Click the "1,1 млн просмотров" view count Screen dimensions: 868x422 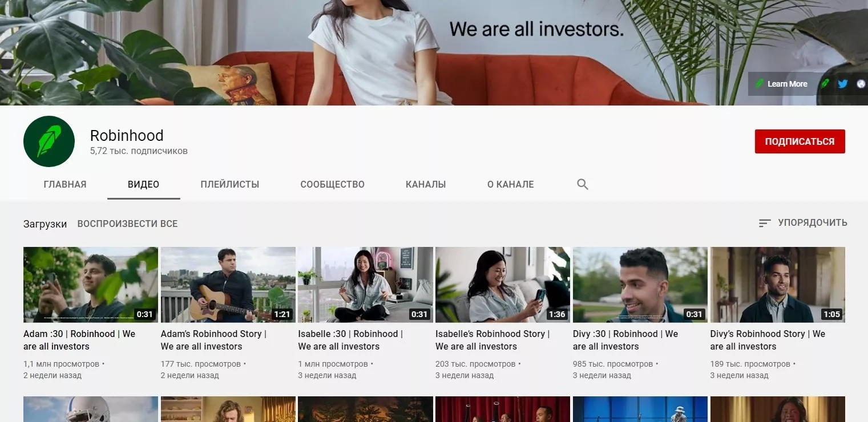[x=62, y=364]
